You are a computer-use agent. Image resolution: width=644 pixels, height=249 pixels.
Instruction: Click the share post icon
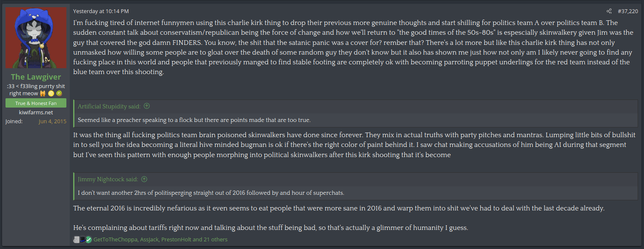click(x=609, y=11)
